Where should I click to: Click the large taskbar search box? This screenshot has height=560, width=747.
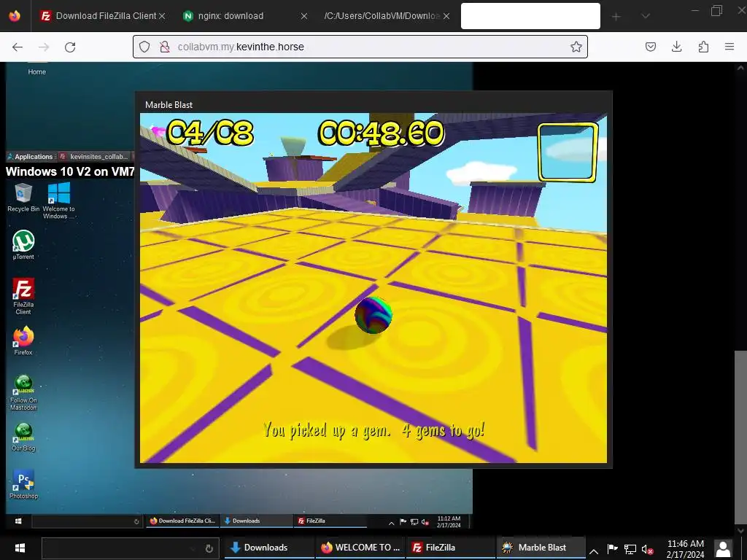pyautogui.click(x=130, y=548)
